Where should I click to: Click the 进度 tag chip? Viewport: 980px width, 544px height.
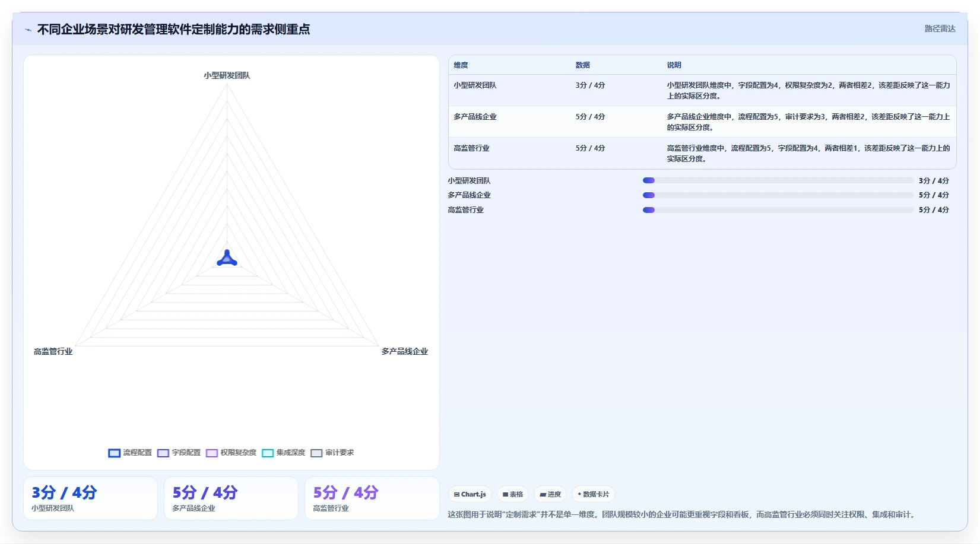pyautogui.click(x=550, y=494)
